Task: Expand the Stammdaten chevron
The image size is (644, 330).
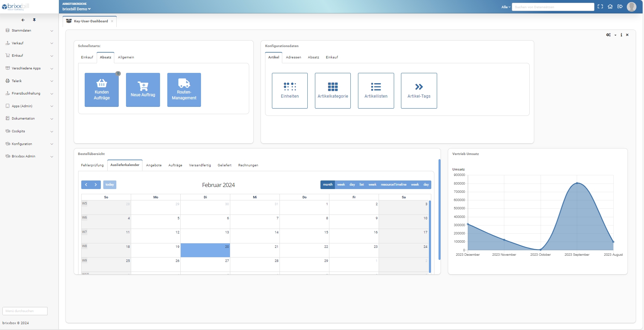Action: (x=52, y=31)
